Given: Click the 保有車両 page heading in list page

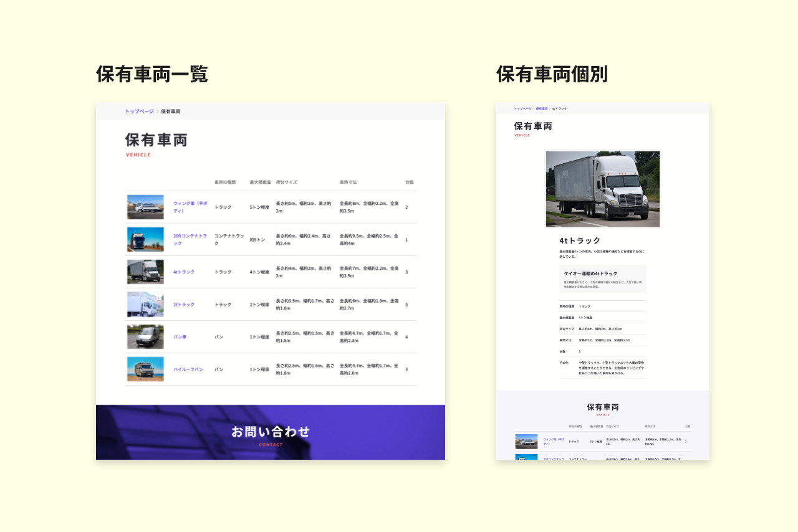Looking at the screenshot, I should click(x=156, y=140).
